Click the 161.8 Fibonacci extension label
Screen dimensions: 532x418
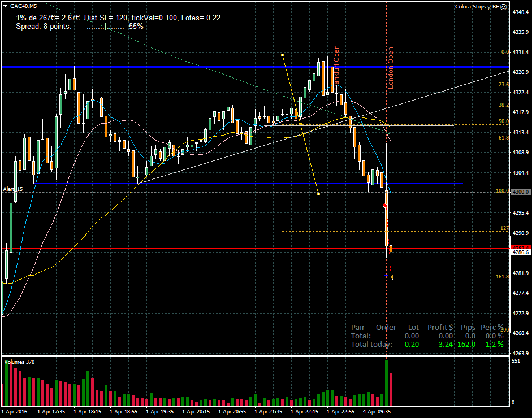(x=502, y=277)
